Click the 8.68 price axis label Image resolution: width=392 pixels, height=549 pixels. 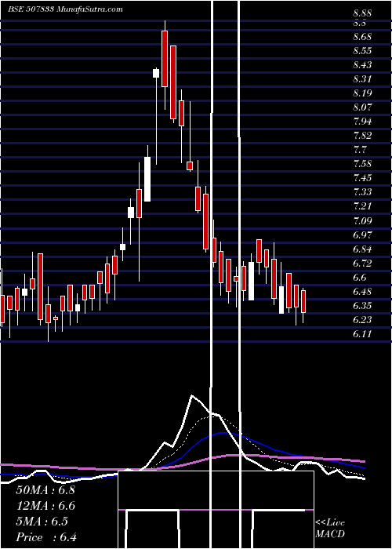tap(362, 36)
